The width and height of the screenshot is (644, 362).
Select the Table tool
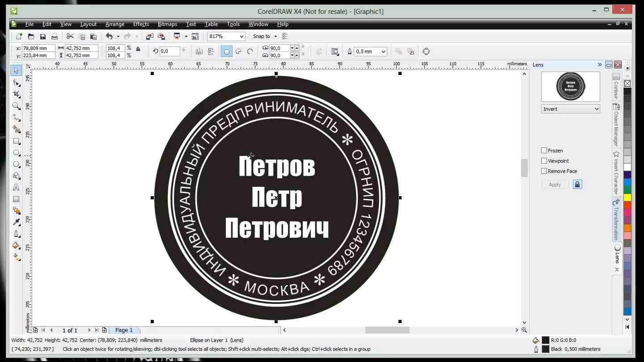coord(16,199)
